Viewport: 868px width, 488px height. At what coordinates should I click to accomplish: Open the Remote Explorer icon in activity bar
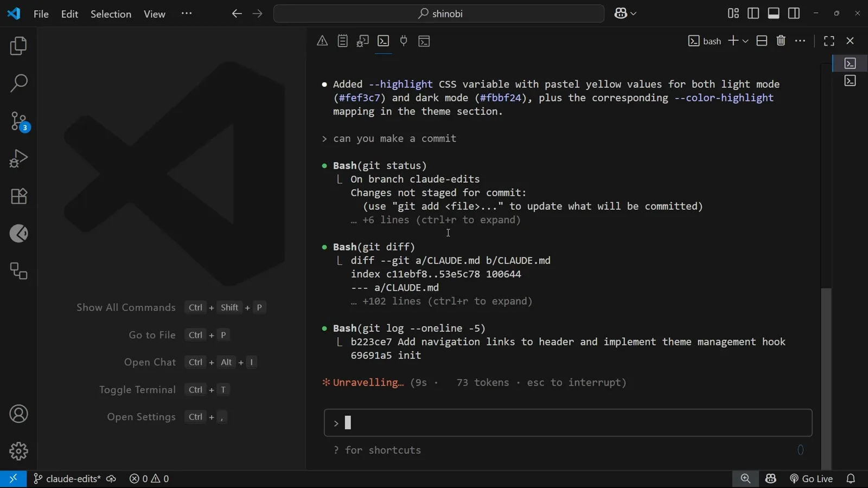(x=18, y=271)
